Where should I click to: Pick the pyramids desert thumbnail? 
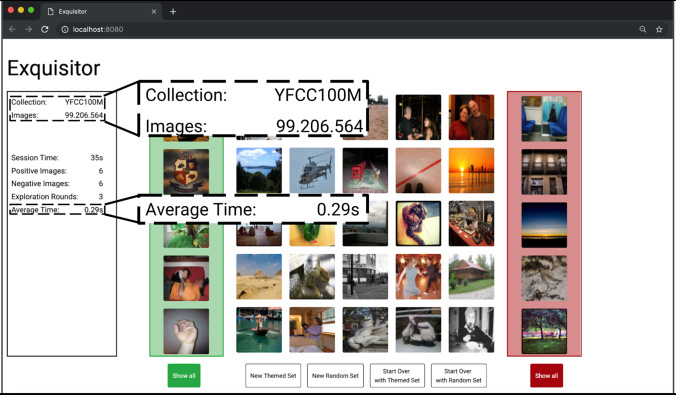[259, 276]
